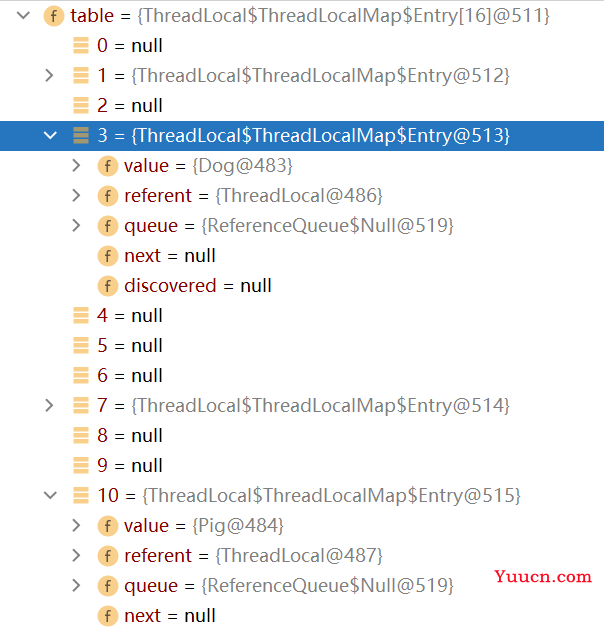Click field icon of value Dog@483

point(108,166)
